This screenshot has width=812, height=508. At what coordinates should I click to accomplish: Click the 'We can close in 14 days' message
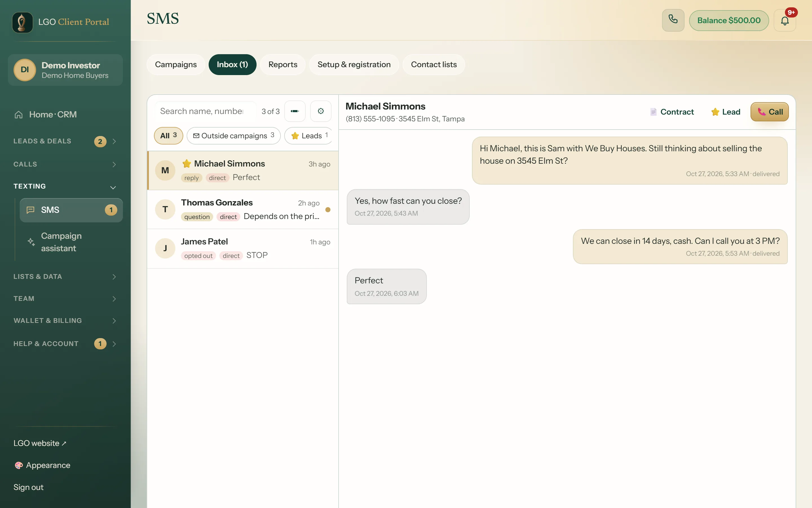coord(680,247)
